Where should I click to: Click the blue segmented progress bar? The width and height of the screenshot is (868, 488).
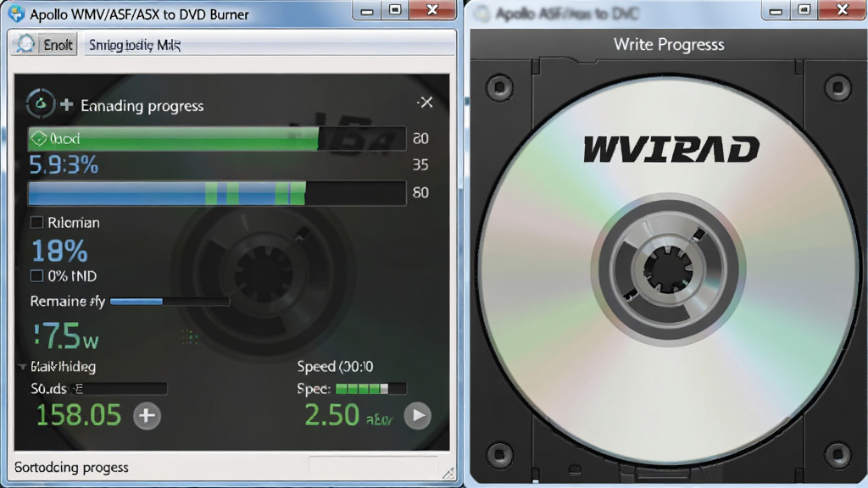point(217,194)
